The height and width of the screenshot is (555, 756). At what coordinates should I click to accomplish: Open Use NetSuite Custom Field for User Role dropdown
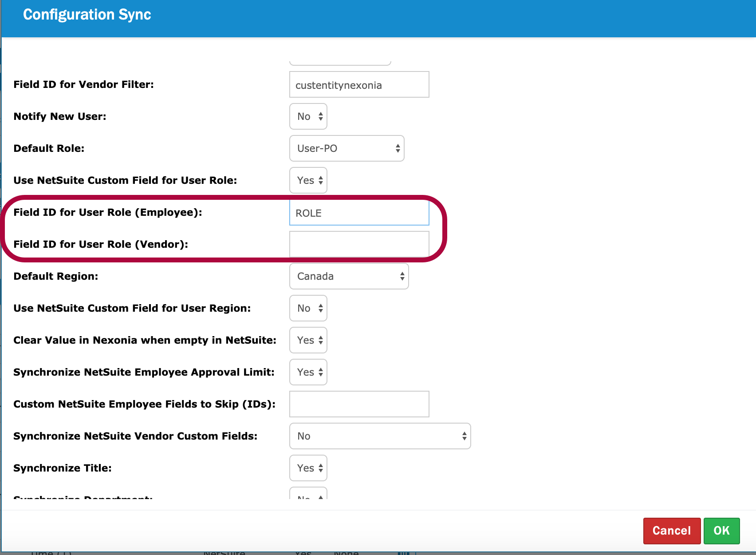308,180
